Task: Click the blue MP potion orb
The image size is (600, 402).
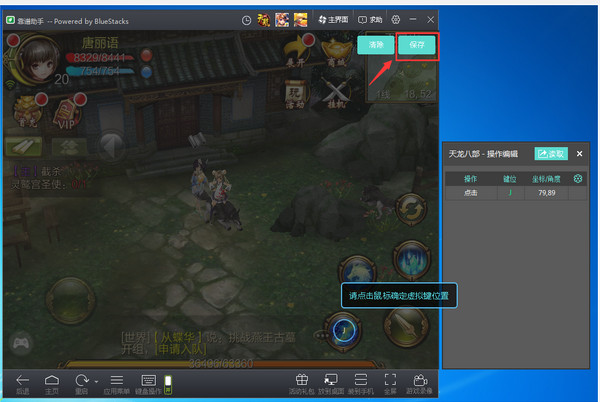Action: point(146,72)
